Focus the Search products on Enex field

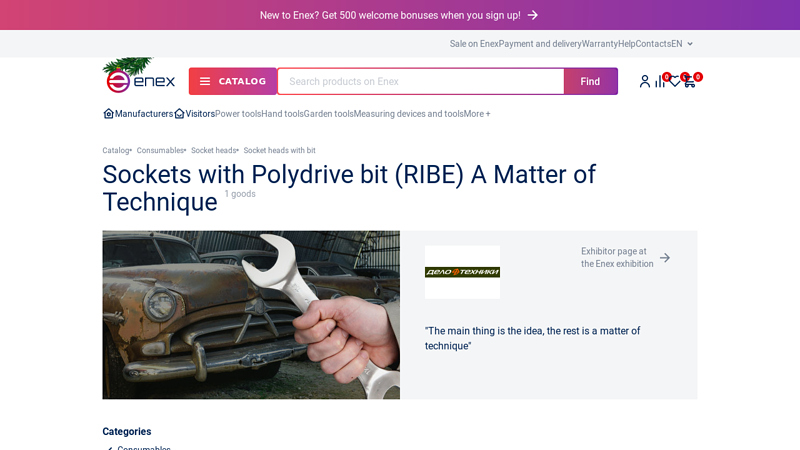(421, 81)
